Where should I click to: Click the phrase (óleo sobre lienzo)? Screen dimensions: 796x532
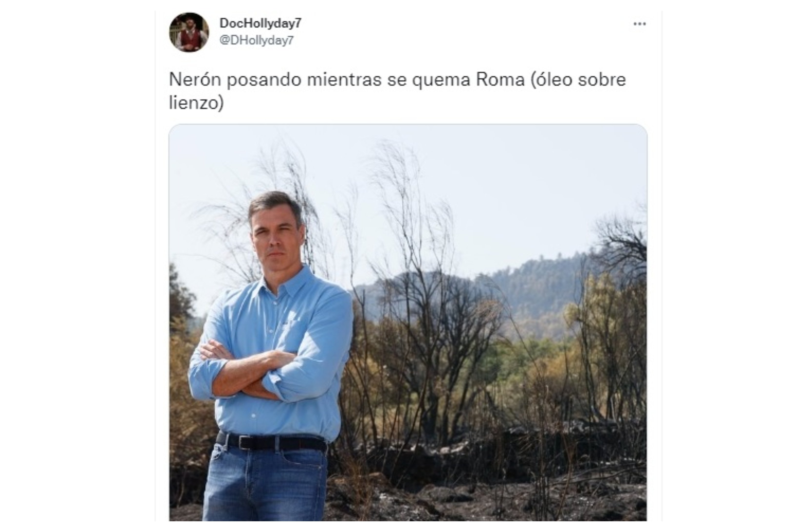[x=397, y=91]
